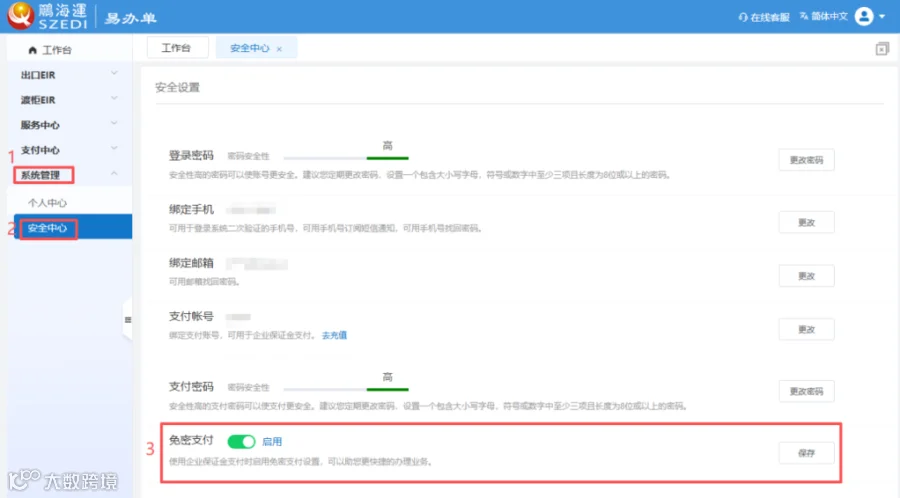The image size is (900, 498).
Task: Click 更改密码 for login password
Action: [x=806, y=160]
